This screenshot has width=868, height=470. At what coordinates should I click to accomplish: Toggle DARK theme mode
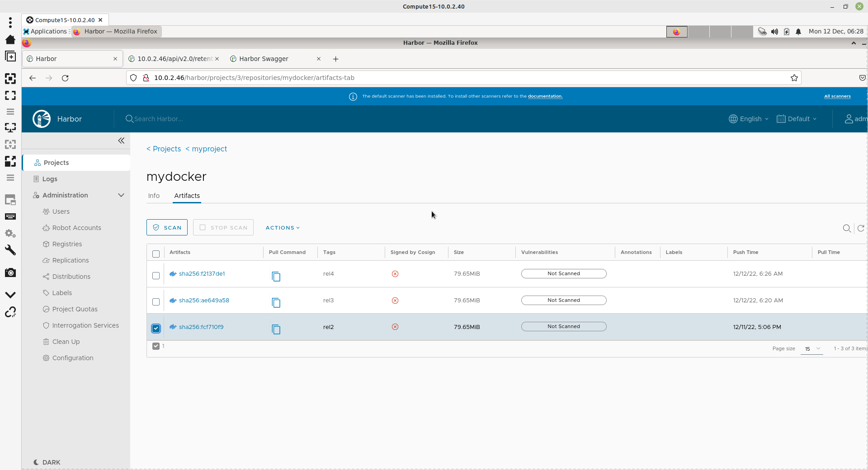click(x=47, y=462)
